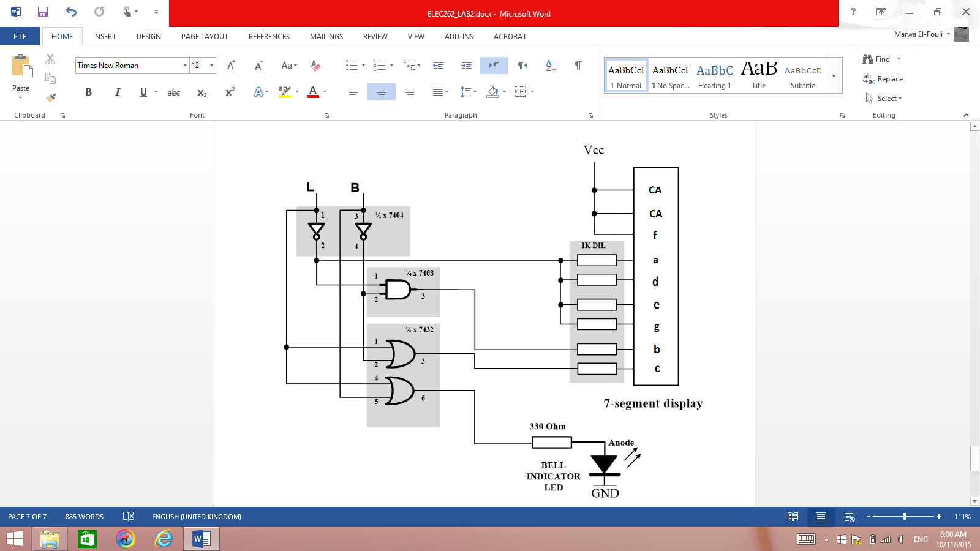Enable Underline on selected text
Image resolution: width=980 pixels, height=551 pixels.
[142, 92]
